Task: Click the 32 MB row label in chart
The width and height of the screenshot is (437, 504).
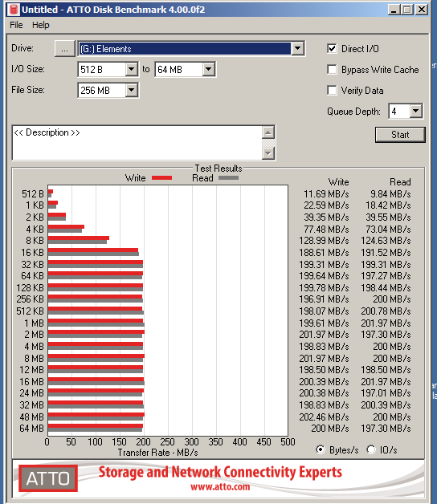Action: coord(31,405)
